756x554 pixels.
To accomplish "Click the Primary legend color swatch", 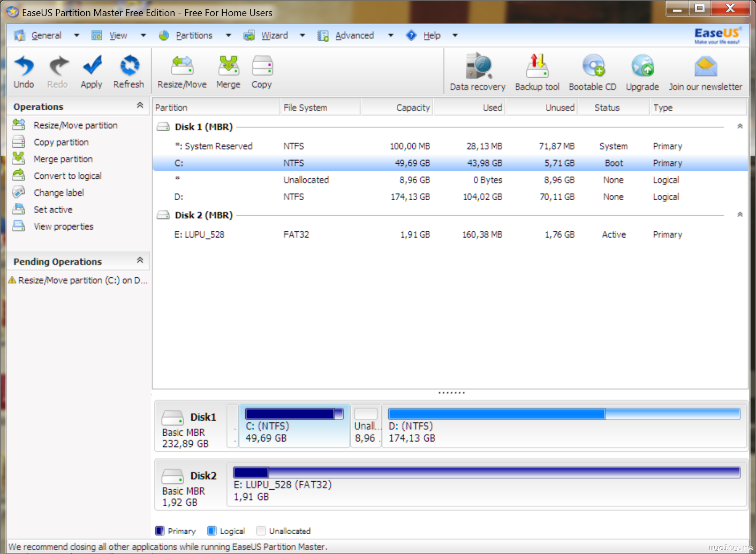I will point(160,531).
